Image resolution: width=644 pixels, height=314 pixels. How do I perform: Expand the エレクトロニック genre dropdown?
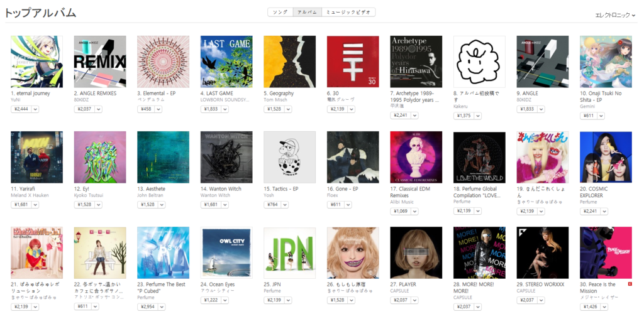pyautogui.click(x=615, y=15)
